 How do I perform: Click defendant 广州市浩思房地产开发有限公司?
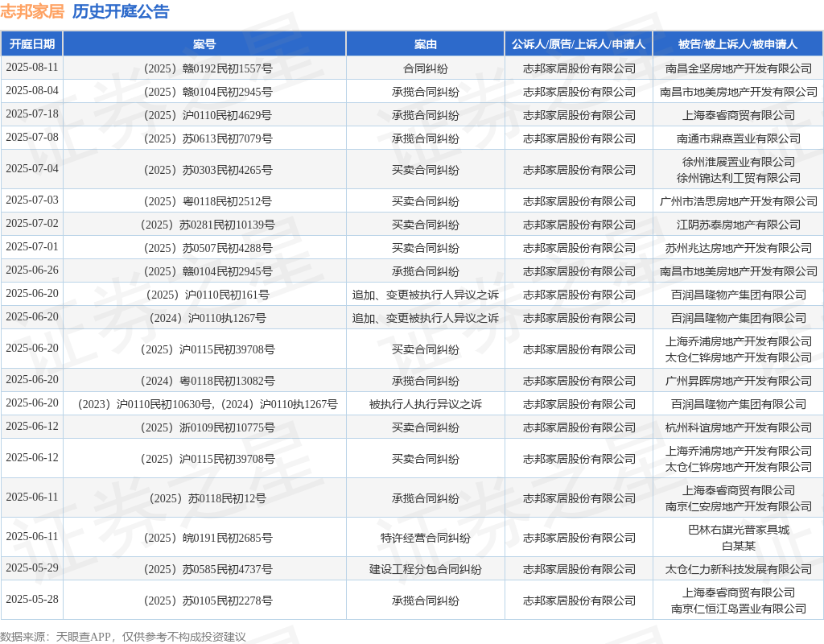[x=739, y=201]
